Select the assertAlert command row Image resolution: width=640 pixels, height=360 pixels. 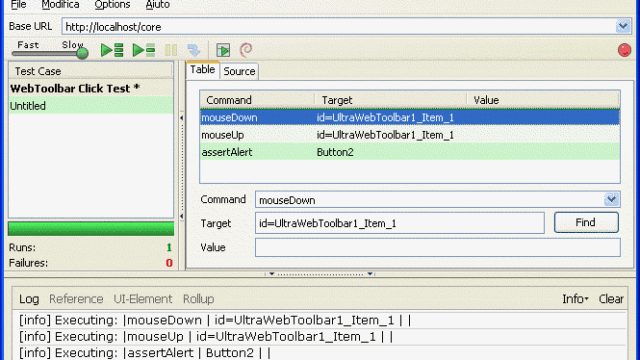pos(410,152)
